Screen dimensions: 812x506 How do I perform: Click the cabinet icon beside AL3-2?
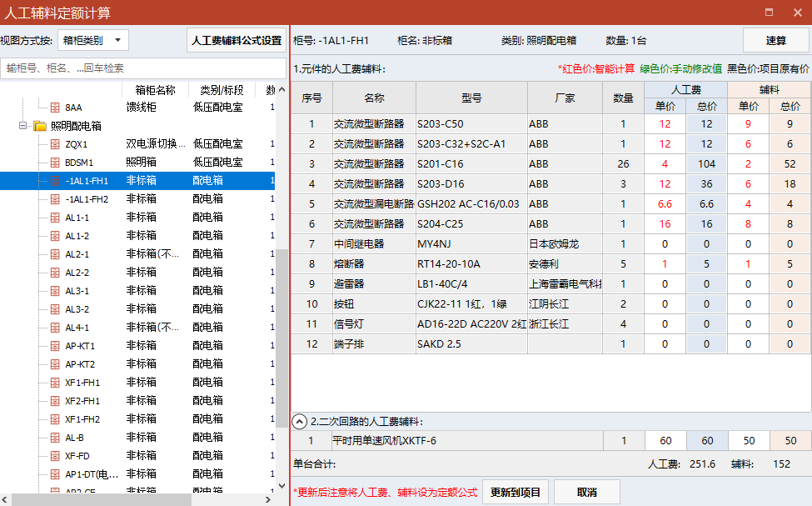55,309
